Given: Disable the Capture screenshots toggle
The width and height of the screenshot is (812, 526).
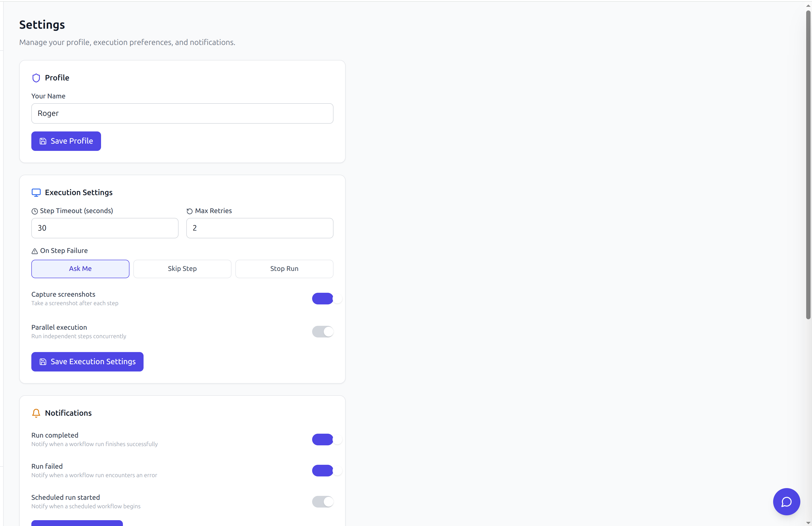Looking at the screenshot, I should (x=323, y=299).
